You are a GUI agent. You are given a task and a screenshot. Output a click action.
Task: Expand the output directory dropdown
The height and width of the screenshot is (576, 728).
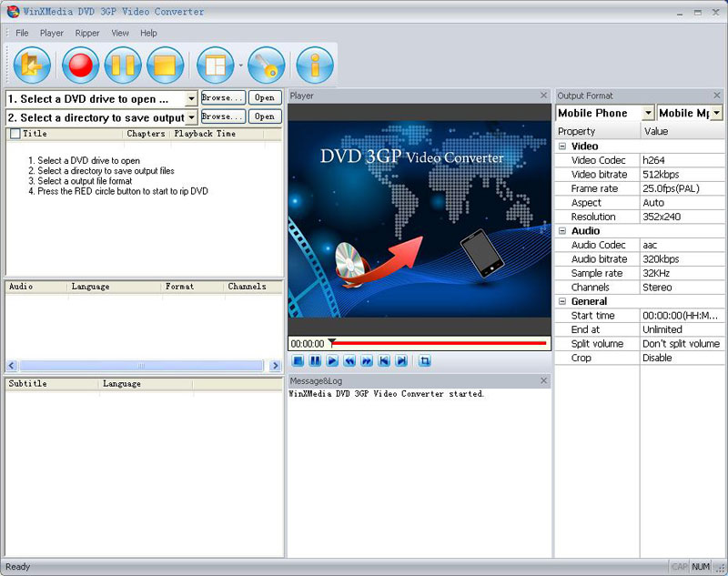tap(191, 117)
